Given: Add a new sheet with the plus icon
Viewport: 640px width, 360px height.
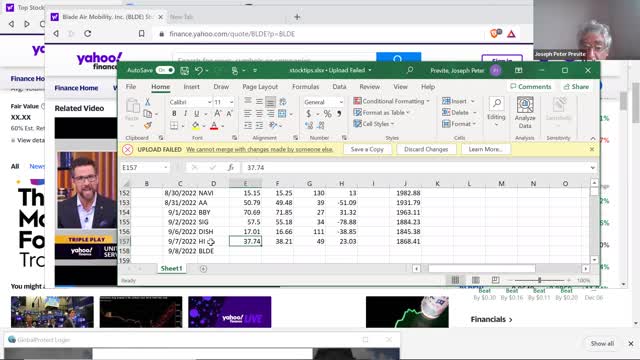Looking at the screenshot, I should tap(203, 269).
